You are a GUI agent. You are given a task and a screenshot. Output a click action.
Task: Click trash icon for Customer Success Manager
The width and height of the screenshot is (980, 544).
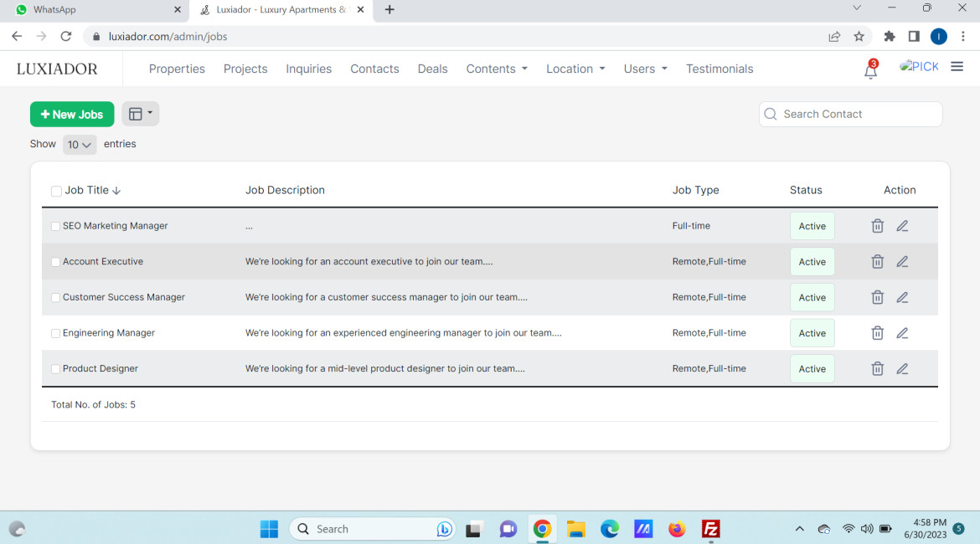(877, 297)
